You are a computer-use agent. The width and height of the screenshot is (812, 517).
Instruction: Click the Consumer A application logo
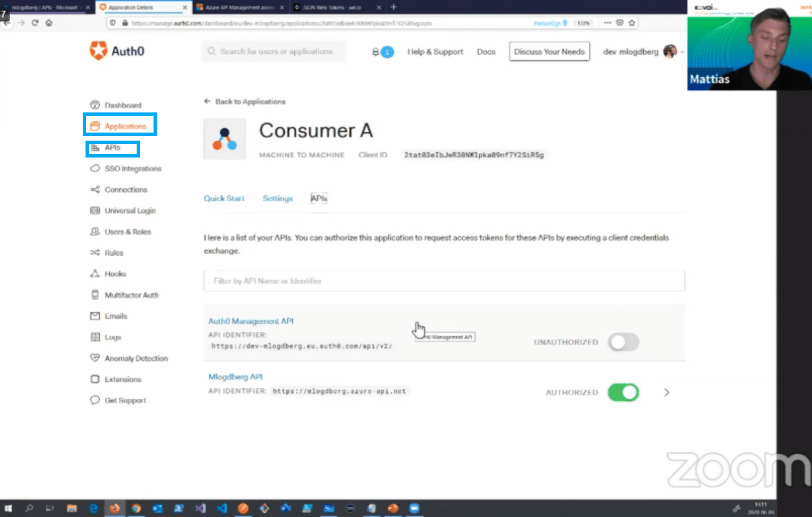(225, 139)
